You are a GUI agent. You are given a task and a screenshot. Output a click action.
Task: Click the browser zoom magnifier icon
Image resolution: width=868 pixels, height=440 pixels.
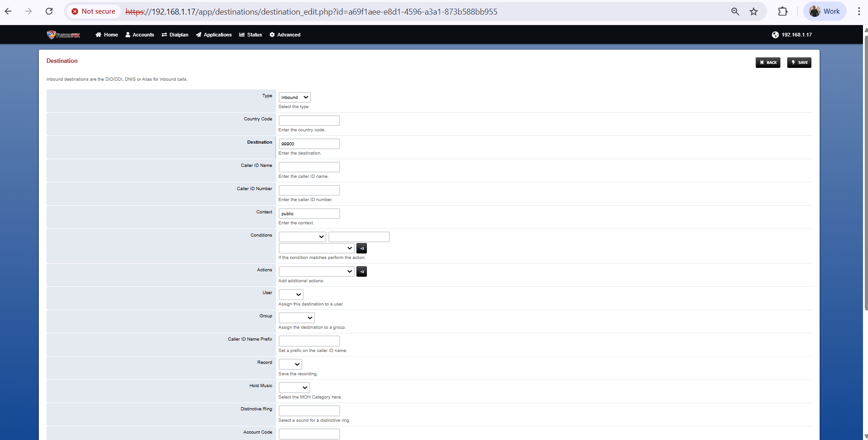735,11
